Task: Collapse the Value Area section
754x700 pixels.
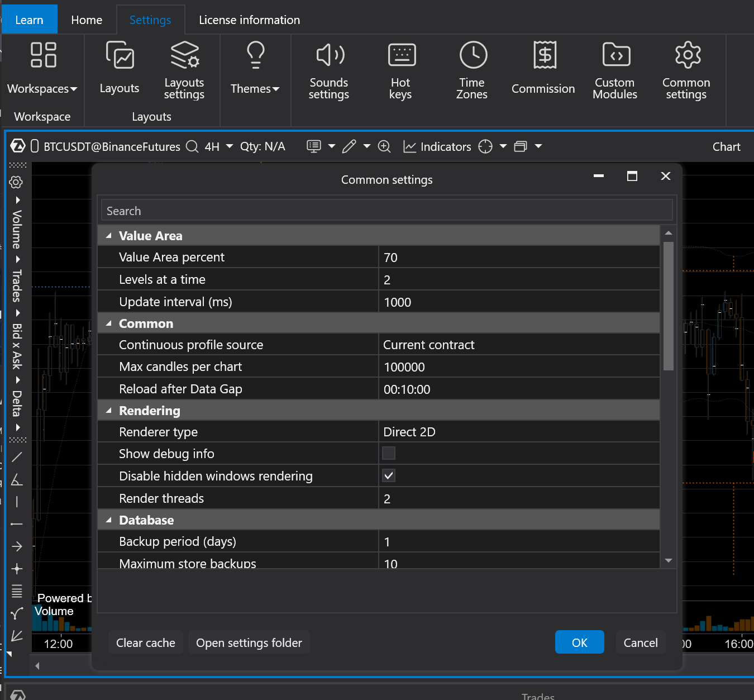Action: click(109, 236)
